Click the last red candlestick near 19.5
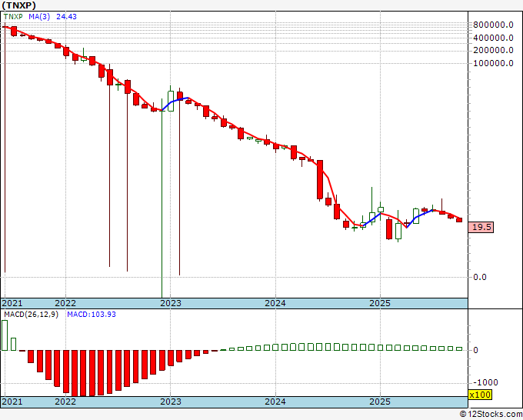The height and width of the screenshot is (420, 523). pyautogui.click(x=459, y=220)
